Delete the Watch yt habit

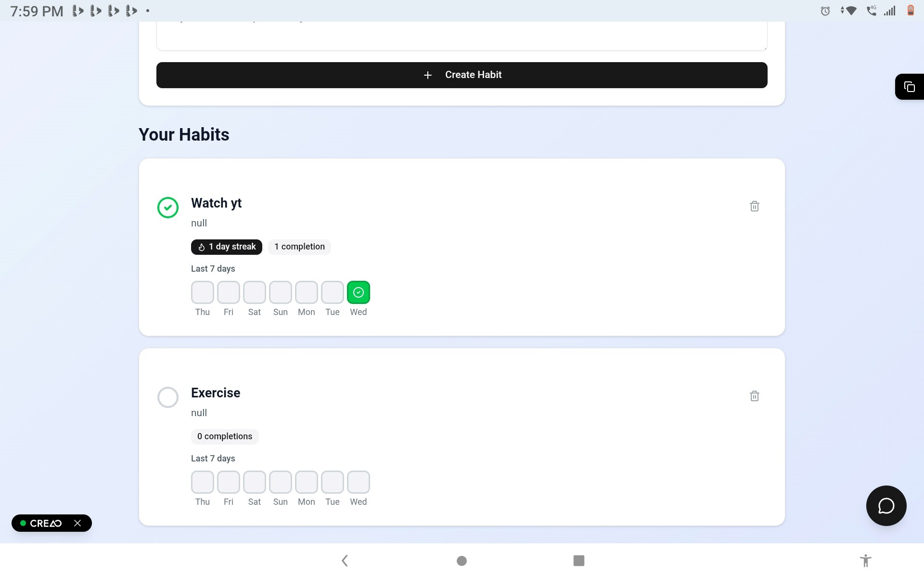click(754, 206)
